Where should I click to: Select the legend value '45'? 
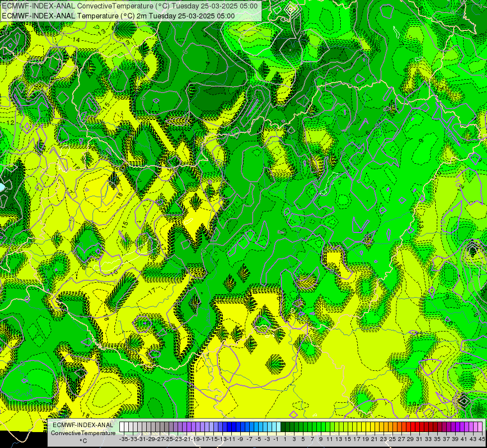(x=482, y=440)
